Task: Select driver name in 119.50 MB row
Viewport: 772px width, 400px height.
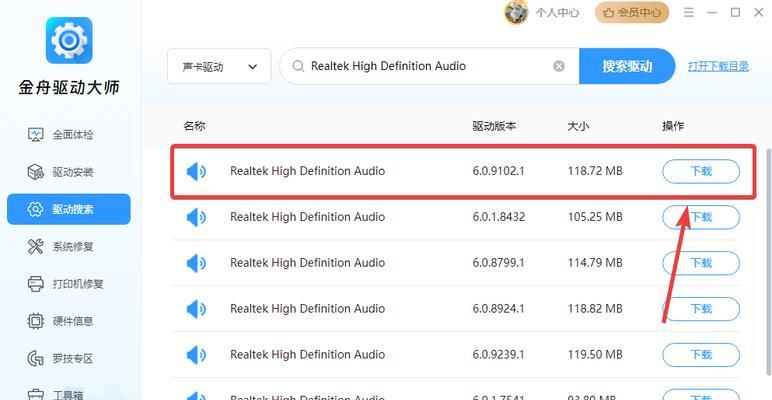Action: tap(308, 355)
